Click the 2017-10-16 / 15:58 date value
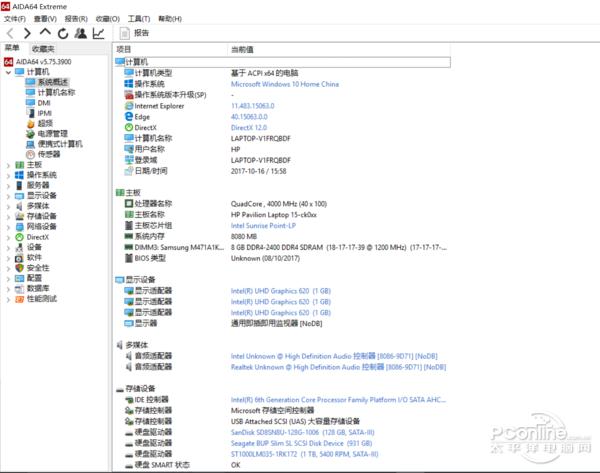 tap(258, 171)
